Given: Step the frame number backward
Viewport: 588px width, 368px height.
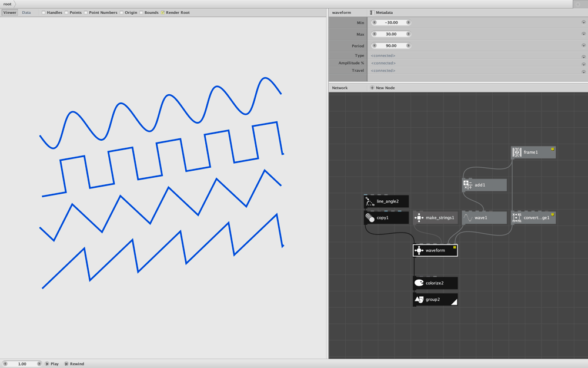Looking at the screenshot, I should coord(5,364).
